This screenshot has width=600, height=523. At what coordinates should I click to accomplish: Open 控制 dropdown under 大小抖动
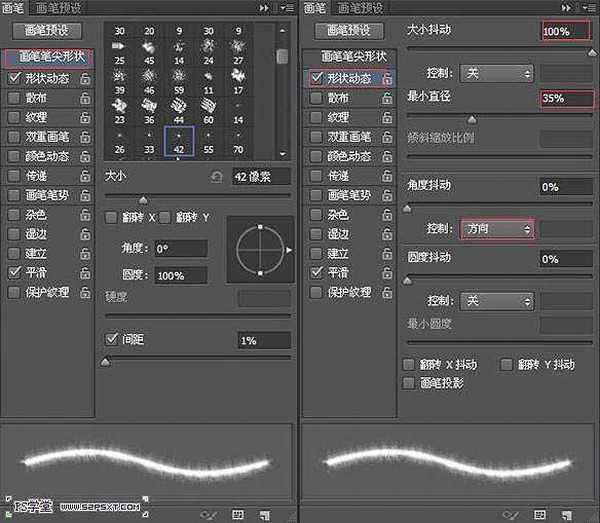click(497, 73)
